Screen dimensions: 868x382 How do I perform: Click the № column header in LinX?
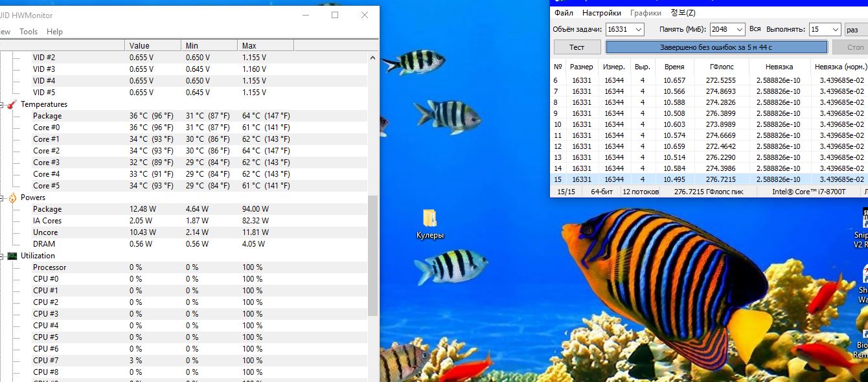click(558, 67)
